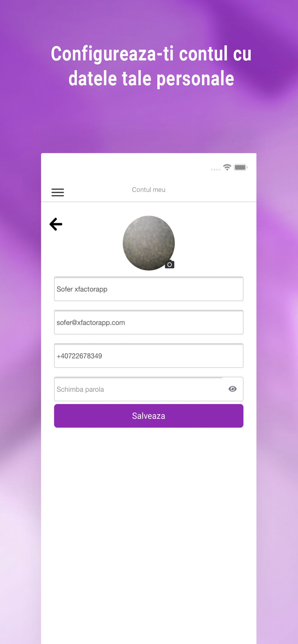298x644 pixels.
Task: Tap the Configureaza-ti contul headline text
Action: 151,66
